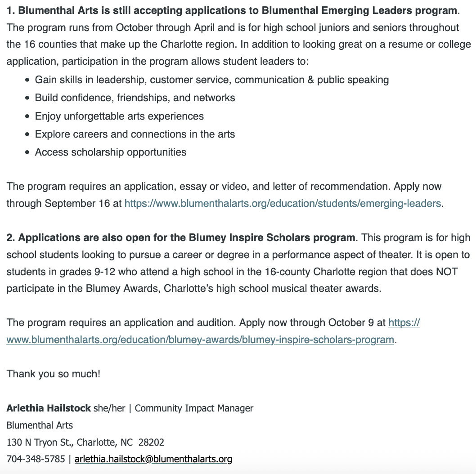476x474 pixels.
Task: Click the 'Access scholarship opportunities' bullet
Action: pyautogui.click(x=111, y=152)
